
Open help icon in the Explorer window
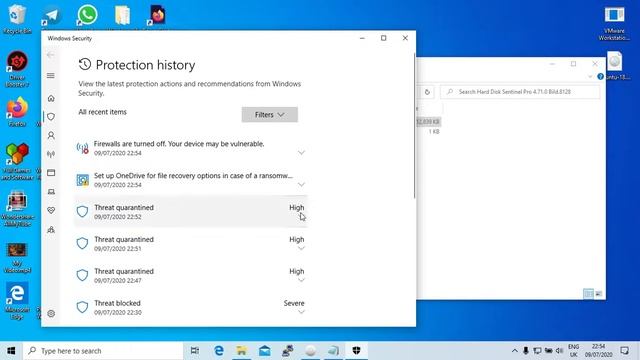pyautogui.click(x=600, y=76)
